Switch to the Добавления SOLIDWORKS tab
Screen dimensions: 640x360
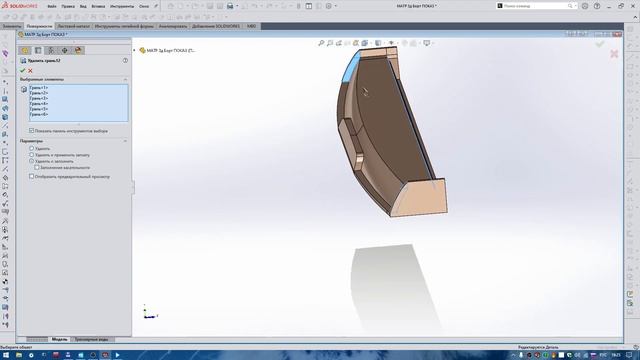[x=216, y=26]
